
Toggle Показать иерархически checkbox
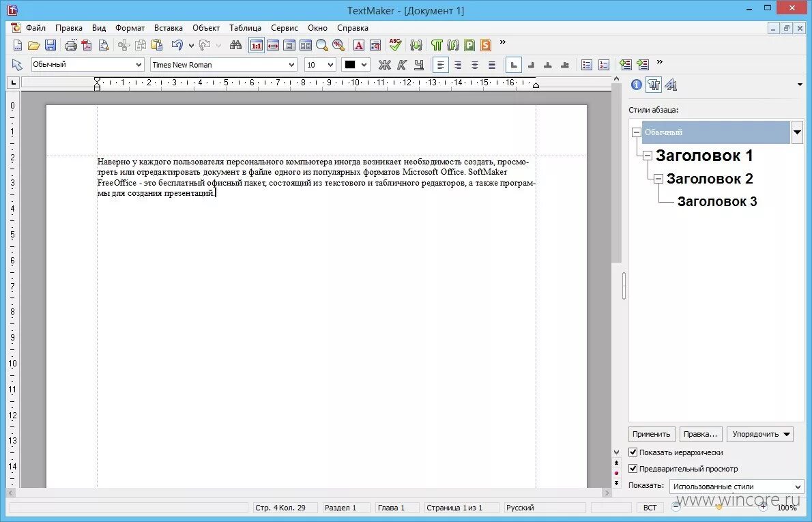(633, 452)
